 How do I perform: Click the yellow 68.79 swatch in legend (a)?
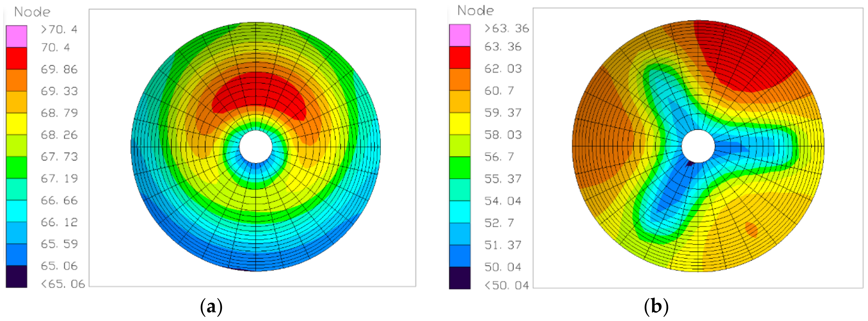tap(16, 124)
